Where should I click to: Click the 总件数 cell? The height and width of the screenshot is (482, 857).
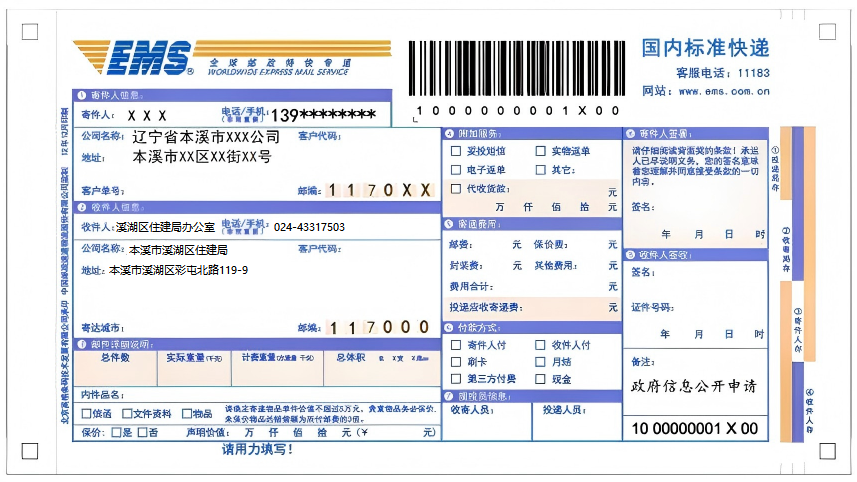pos(115,368)
